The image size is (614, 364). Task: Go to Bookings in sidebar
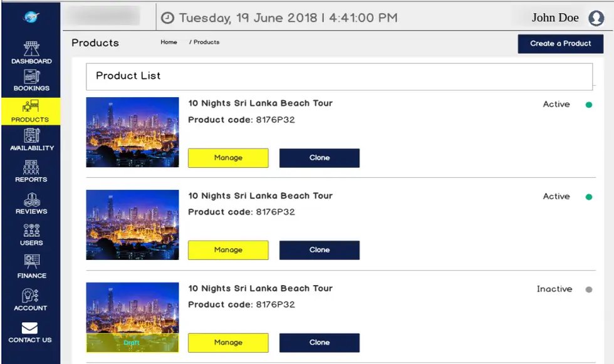pos(31,76)
